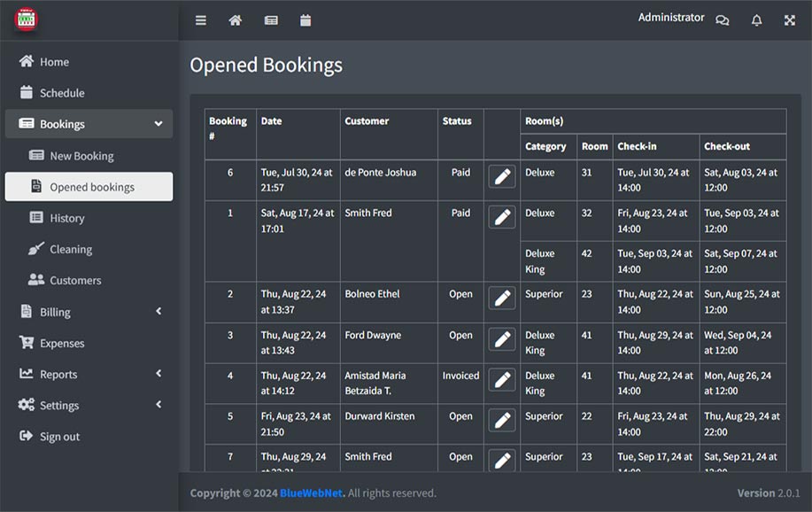Click check-out Sun, Aug 25, 24 cell
Screen dimensions: 812x512
click(741, 301)
